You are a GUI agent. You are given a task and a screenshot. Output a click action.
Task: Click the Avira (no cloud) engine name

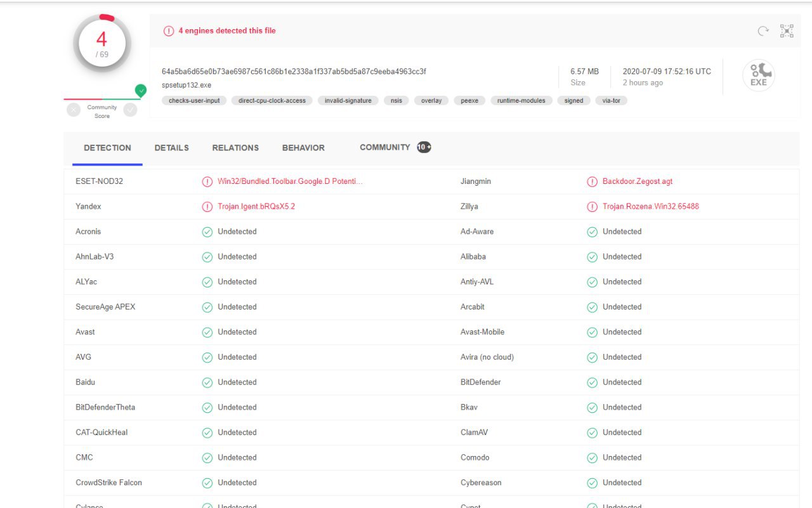tap(487, 357)
